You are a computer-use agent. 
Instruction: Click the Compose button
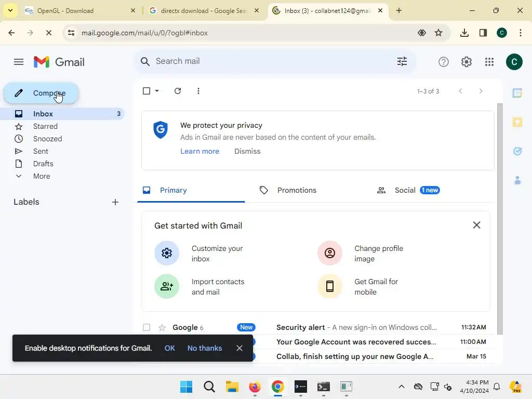(x=41, y=93)
